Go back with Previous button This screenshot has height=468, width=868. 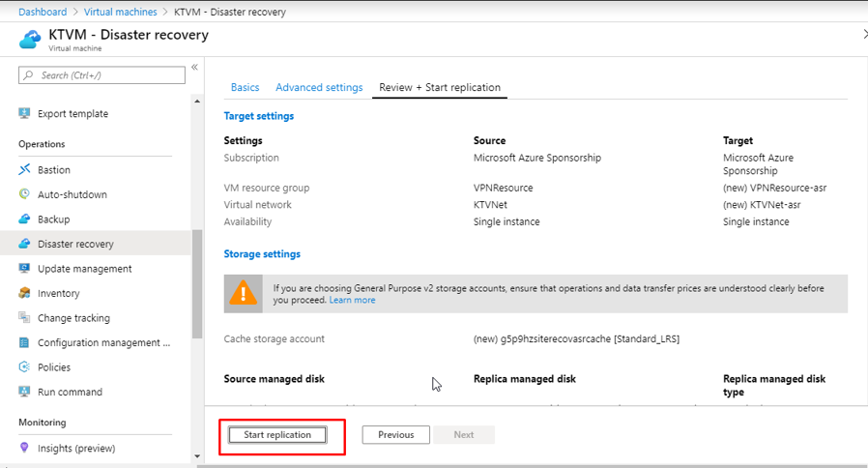[x=395, y=435]
